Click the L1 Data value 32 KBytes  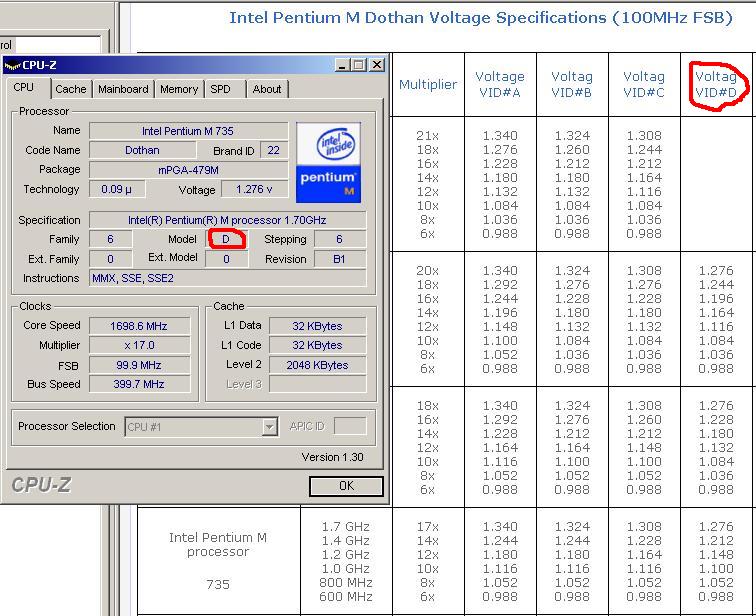317,326
